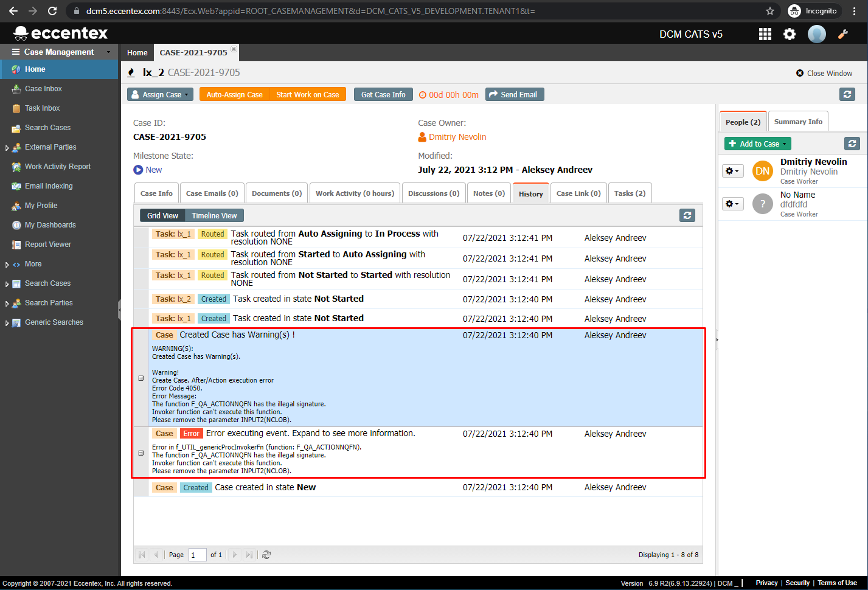Open the Tasks (2) tab

630,193
